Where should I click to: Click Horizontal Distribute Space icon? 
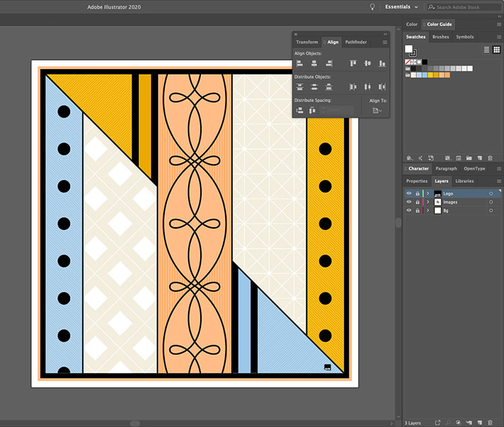pyautogui.click(x=312, y=110)
